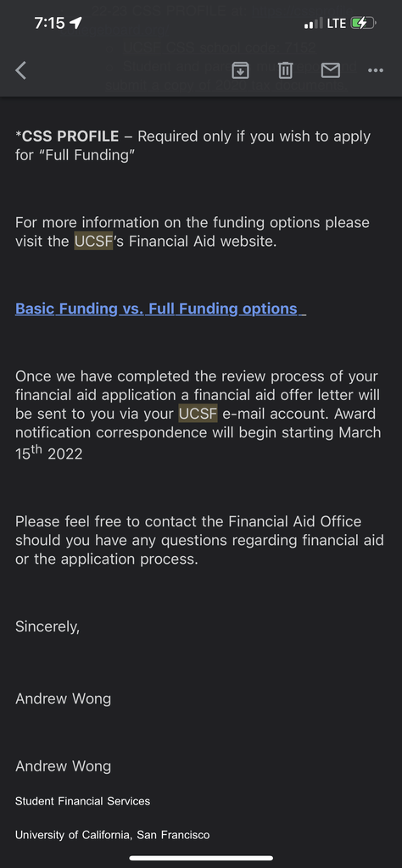Tap the LTE network label
The height and width of the screenshot is (868, 402).
tap(337, 23)
